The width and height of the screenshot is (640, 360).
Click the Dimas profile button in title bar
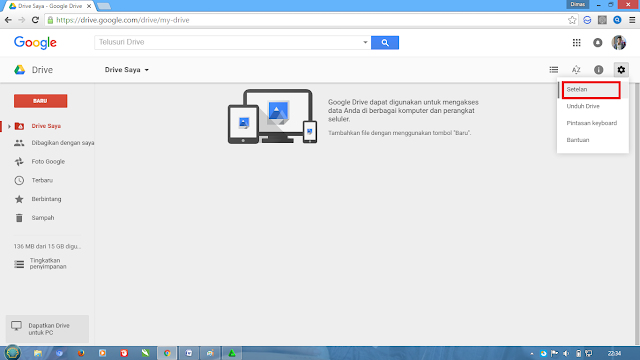click(578, 4)
